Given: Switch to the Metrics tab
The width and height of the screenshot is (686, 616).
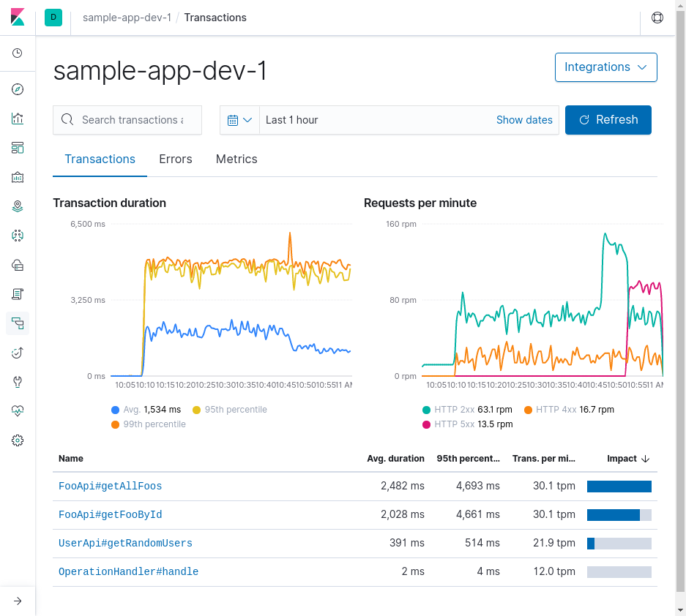Looking at the screenshot, I should [236, 159].
